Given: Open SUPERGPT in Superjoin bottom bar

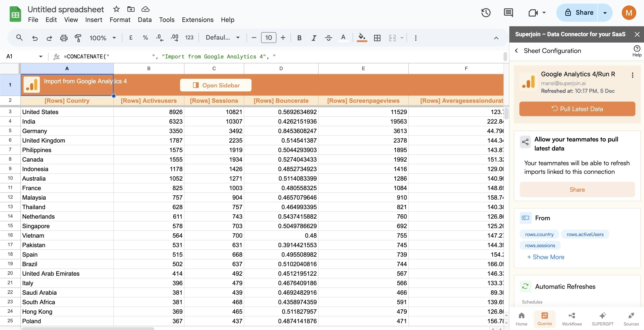Looking at the screenshot, I should 603,319.
